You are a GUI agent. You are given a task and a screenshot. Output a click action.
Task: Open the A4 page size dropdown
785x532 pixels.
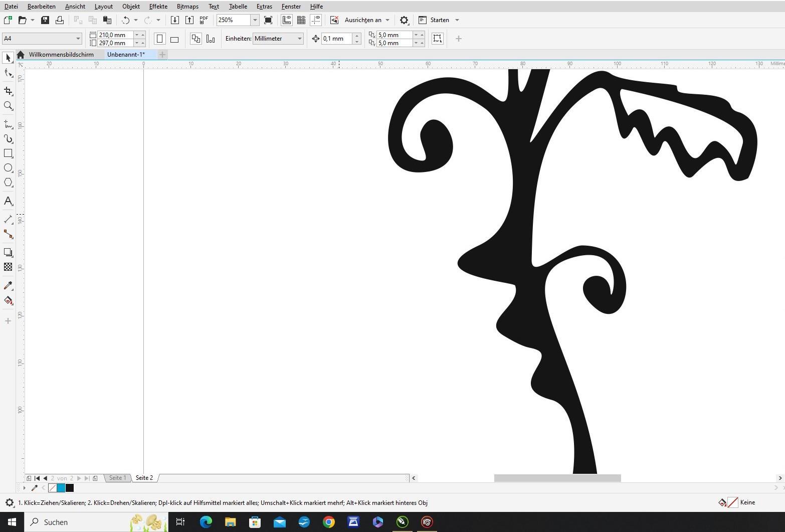(78, 39)
